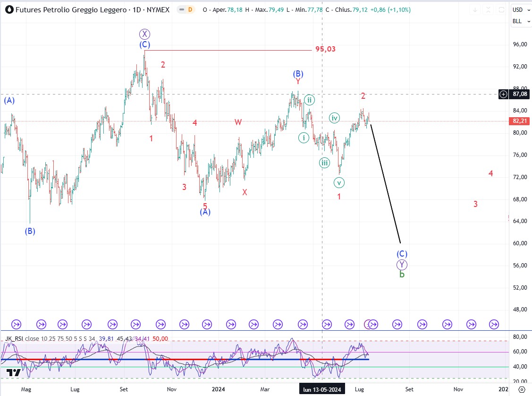Click 64,00 on the price axis
Viewport: 532px width, 396px height.
point(520,221)
